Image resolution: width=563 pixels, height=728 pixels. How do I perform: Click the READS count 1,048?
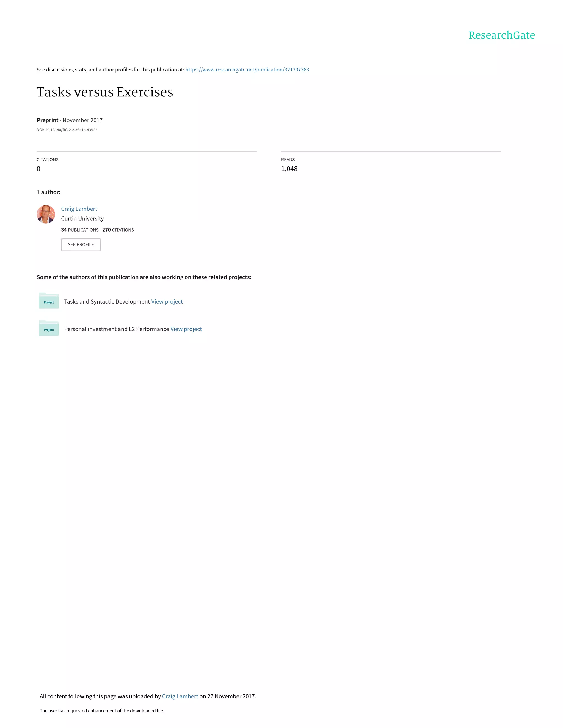[x=289, y=169]
